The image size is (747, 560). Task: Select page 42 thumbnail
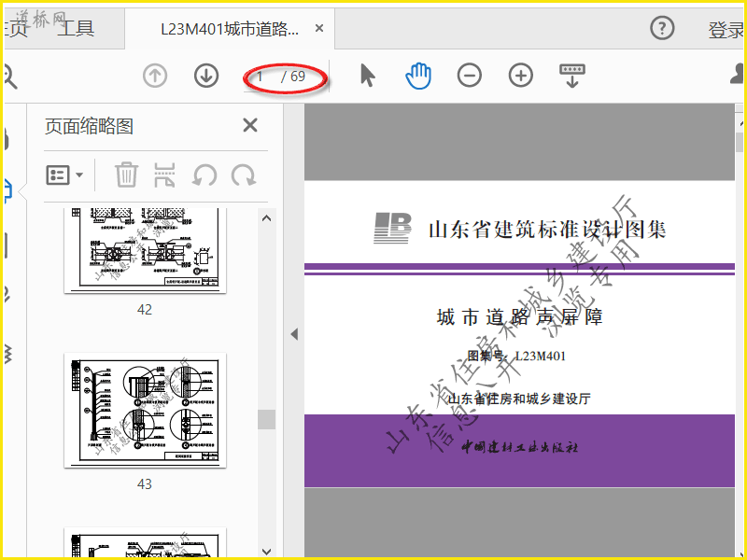(146, 250)
